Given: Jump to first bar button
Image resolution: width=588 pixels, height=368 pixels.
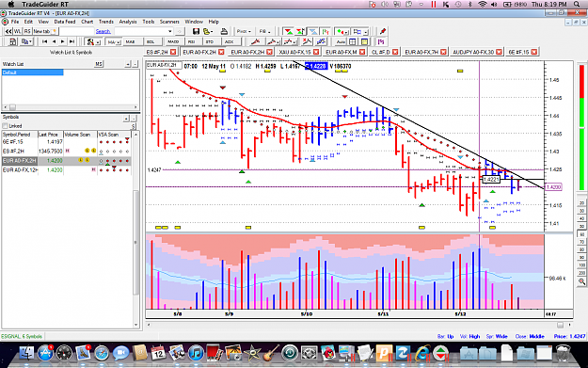Looking at the screenshot, I should coord(44,41).
